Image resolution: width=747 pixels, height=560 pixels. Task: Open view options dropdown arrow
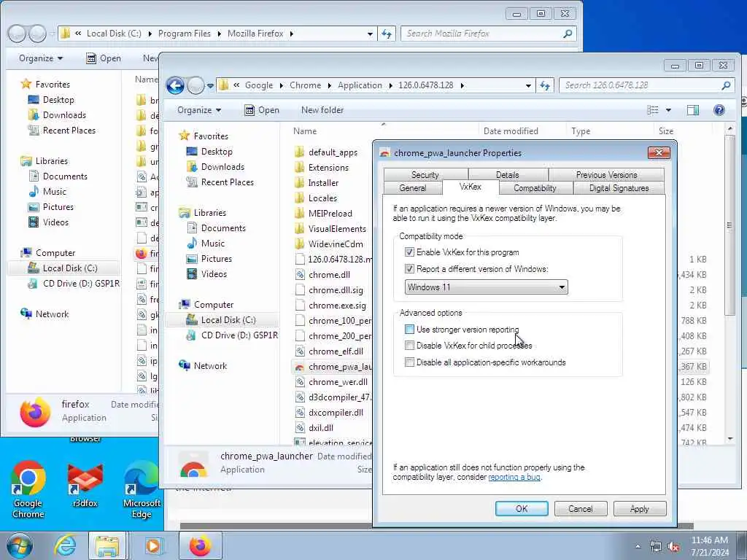(668, 110)
